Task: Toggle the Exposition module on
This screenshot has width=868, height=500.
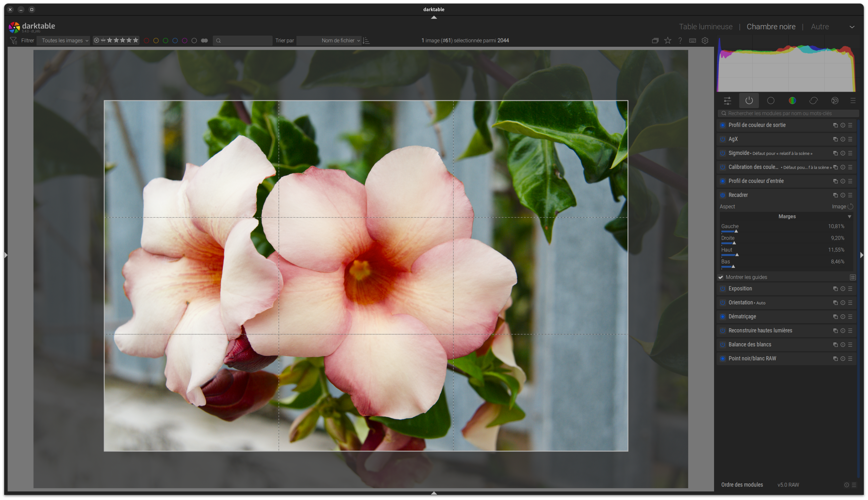Action: pos(722,288)
